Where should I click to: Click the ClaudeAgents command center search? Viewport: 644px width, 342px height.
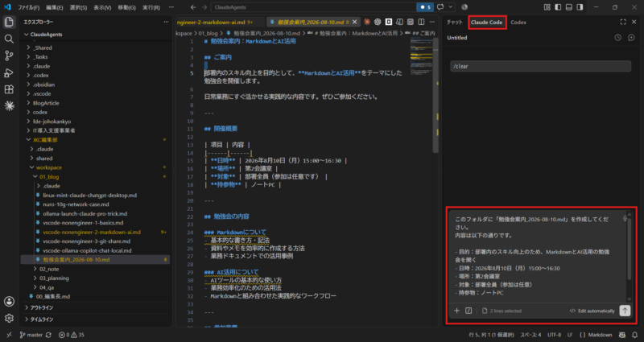tap(314, 7)
